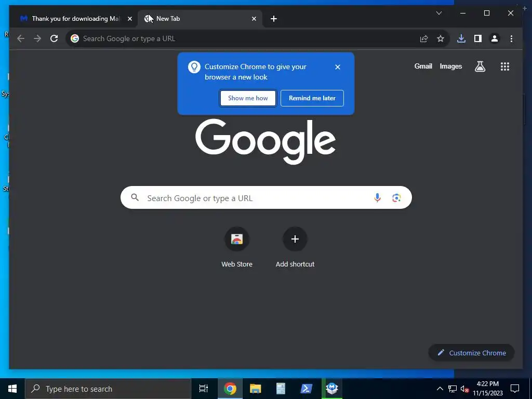Go back with the back arrow
The height and width of the screenshot is (399, 532).
tap(21, 38)
